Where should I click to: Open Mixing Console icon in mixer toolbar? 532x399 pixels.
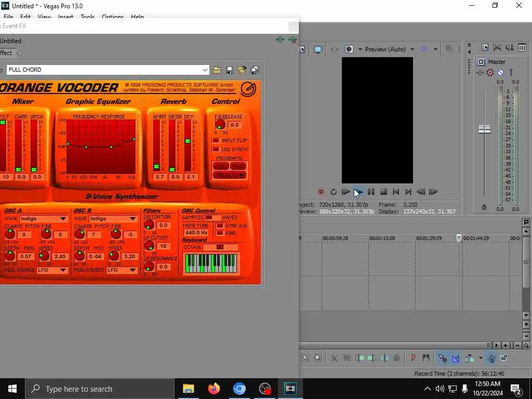point(522,48)
